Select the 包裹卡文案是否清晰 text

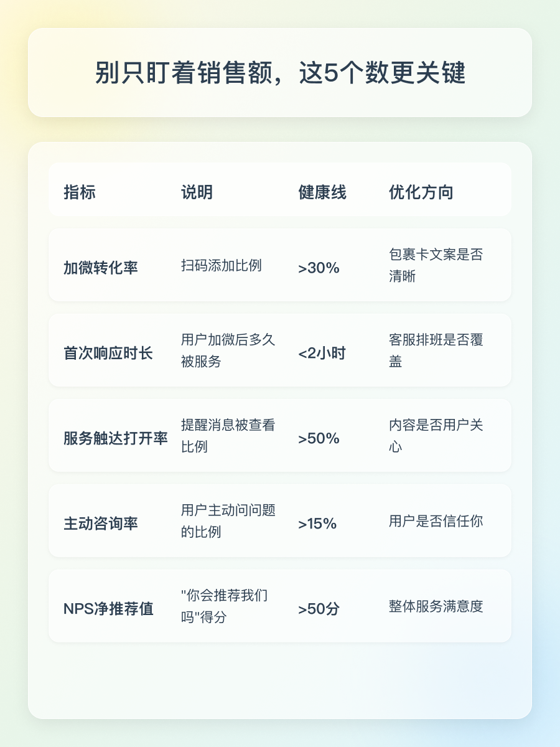(436, 265)
